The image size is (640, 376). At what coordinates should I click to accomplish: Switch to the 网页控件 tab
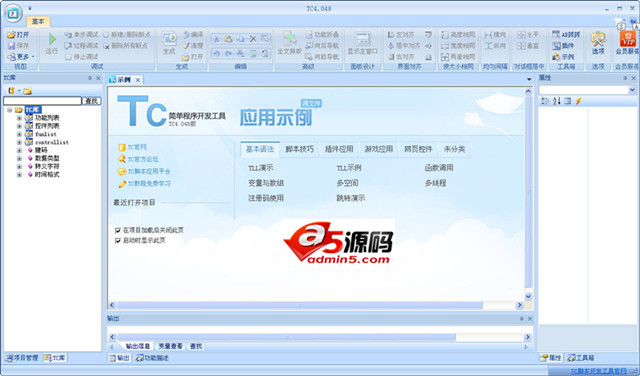point(418,149)
